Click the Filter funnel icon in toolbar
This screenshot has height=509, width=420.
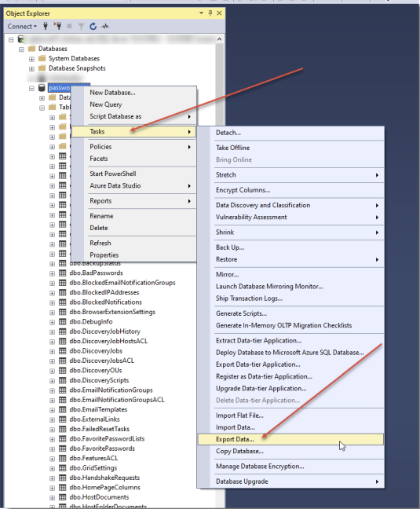pos(81,26)
